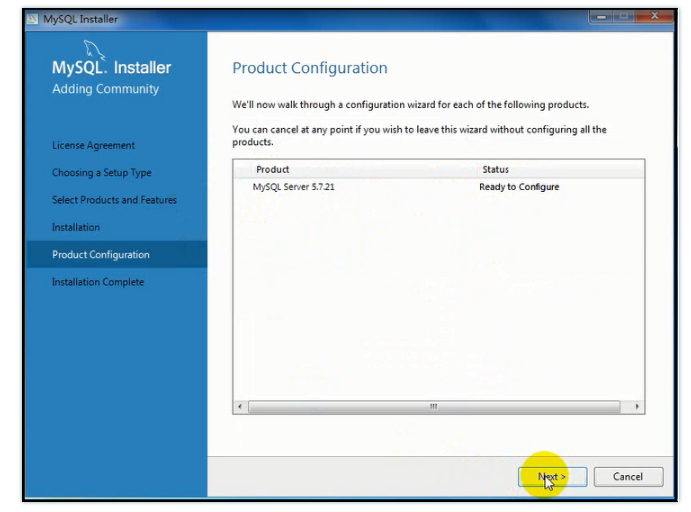Close the MySQL Installer window

point(654,17)
